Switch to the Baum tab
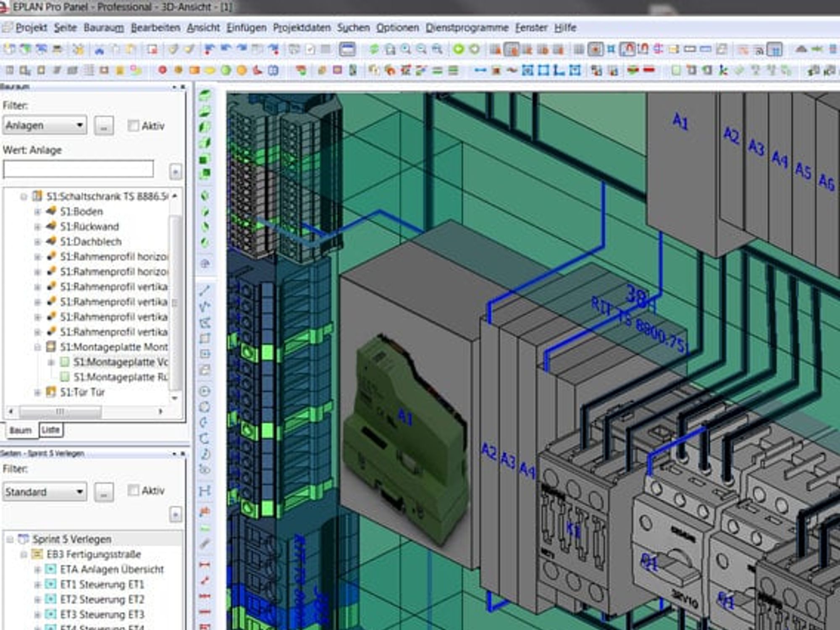Viewport: 840px width, 630px height. point(21,430)
